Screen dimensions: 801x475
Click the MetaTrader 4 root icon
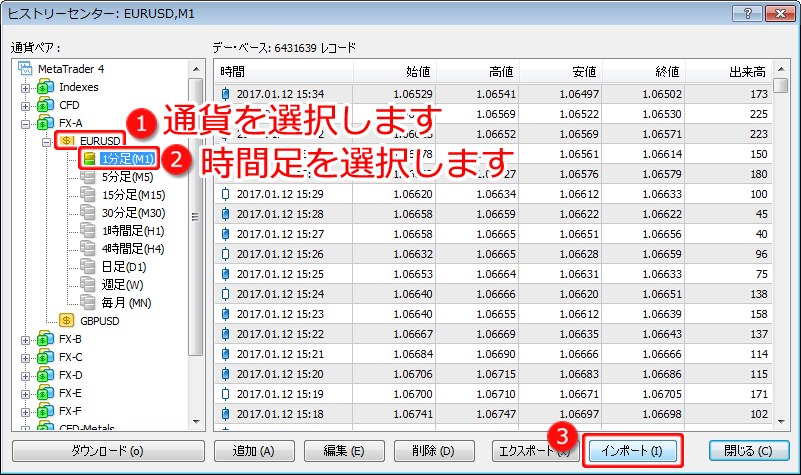point(25,68)
